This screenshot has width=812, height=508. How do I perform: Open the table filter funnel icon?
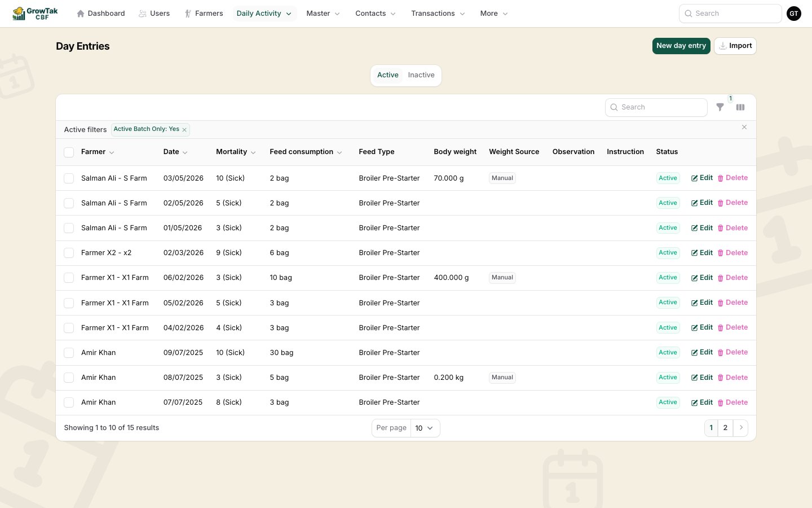point(720,107)
